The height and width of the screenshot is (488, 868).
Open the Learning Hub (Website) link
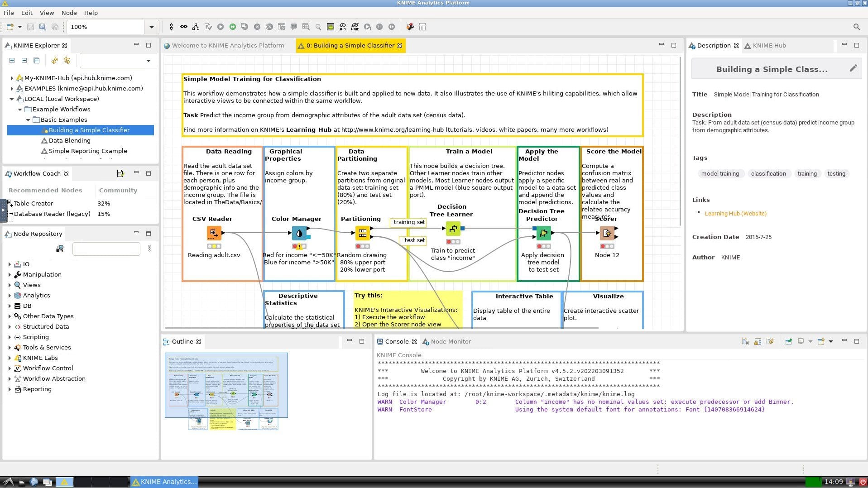736,213
